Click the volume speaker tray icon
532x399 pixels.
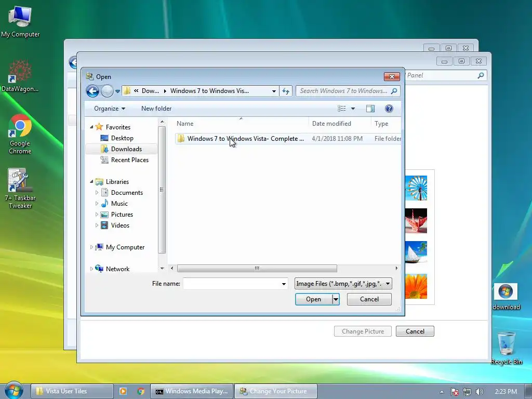(x=479, y=392)
